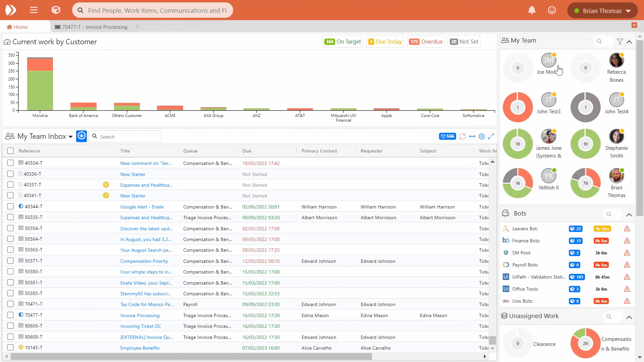
Task: Open the notifications bell
Action: pyautogui.click(x=532, y=10)
